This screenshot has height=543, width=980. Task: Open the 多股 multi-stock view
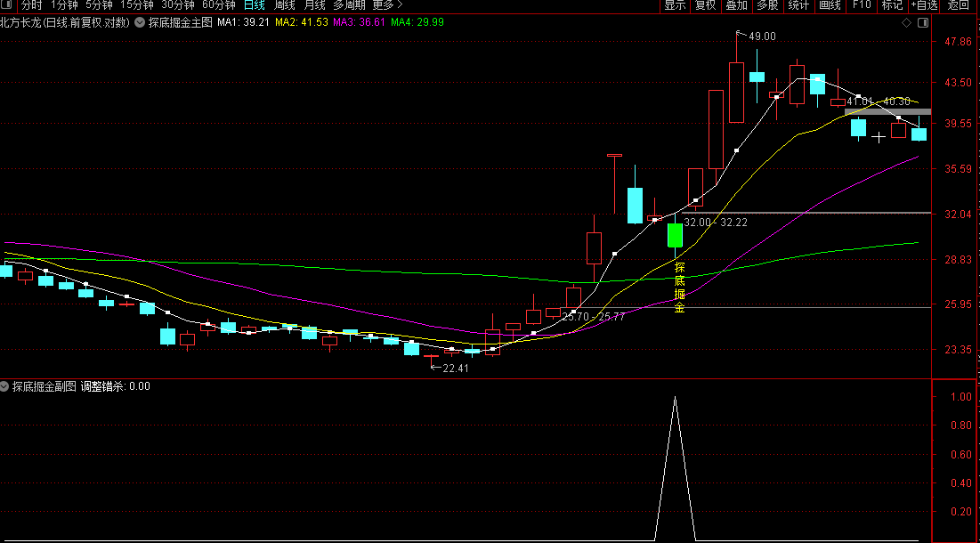click(x=767, y=5)
